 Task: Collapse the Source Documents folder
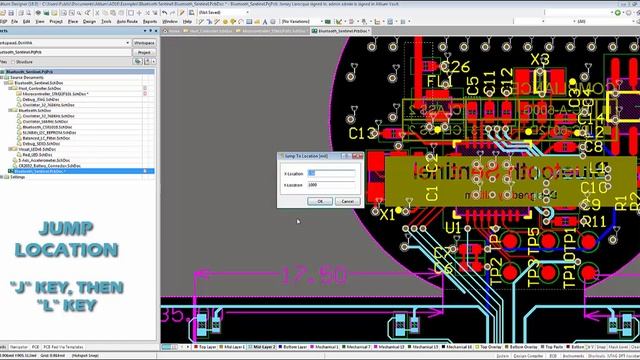2,77
